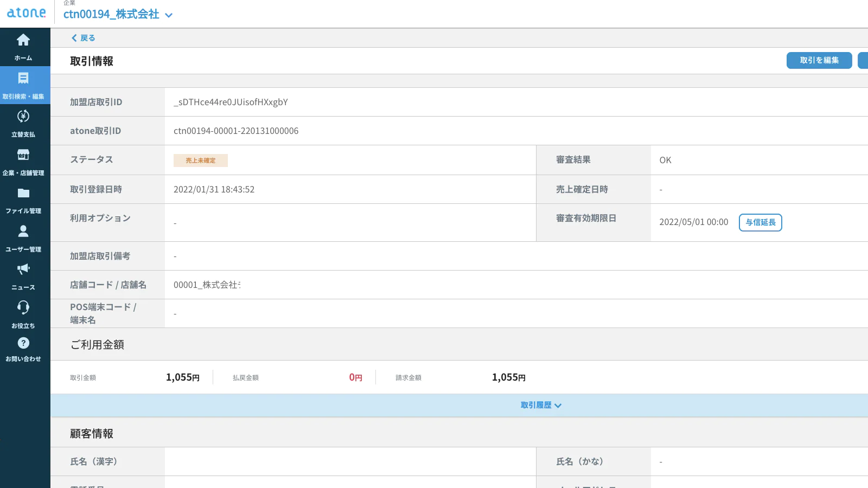This screenshot has width=868, height=488.
Task: Expand the 取引履歴 section
Action: click(536, 405)
